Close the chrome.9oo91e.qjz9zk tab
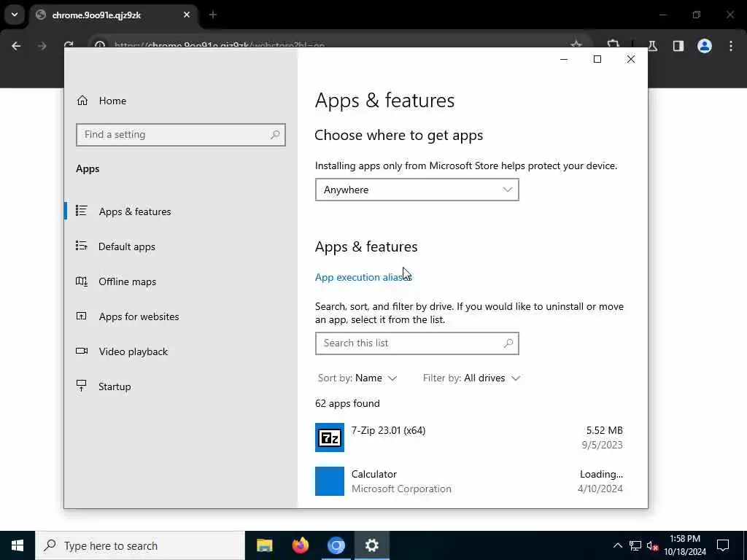The height and width of the screenshot is (560, 747). point(187,15)
